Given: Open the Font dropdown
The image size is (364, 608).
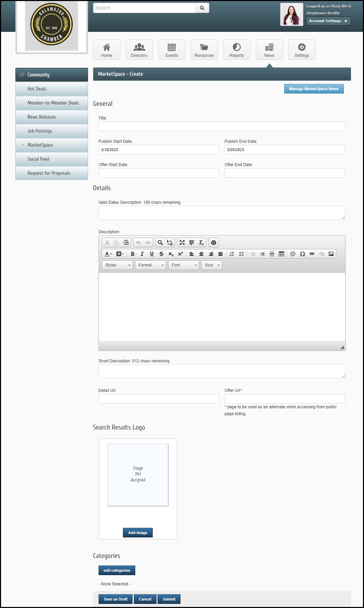Looking at the screenshot, I should coord(184,265).
